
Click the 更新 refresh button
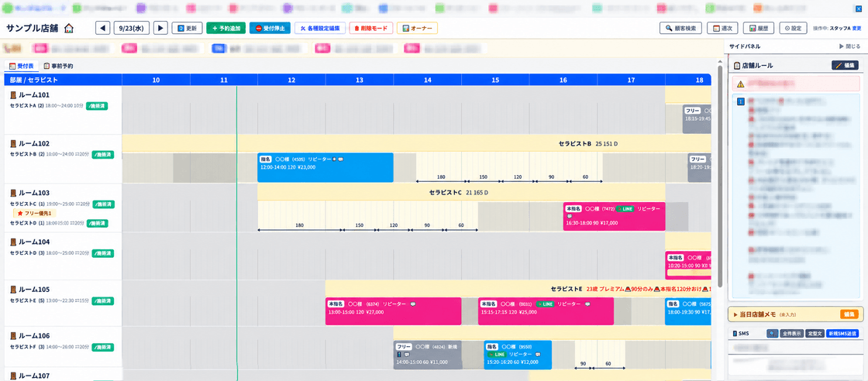coord(187,28)
